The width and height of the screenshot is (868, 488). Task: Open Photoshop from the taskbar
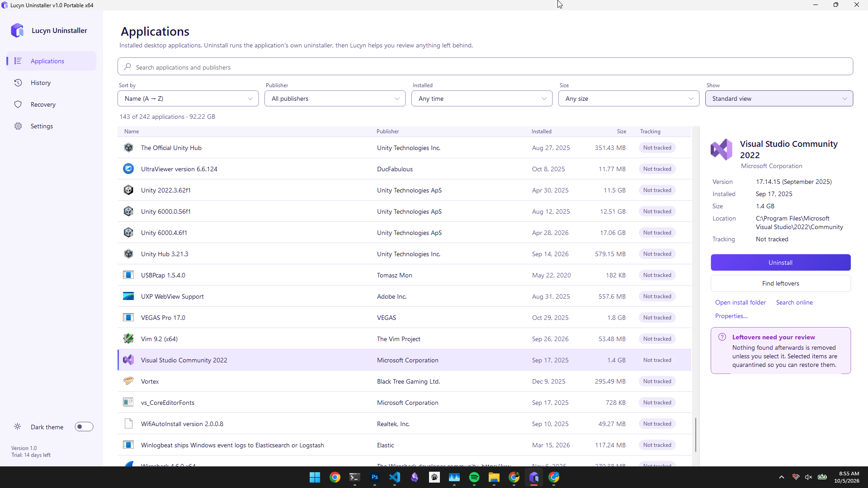coord(375,477)
